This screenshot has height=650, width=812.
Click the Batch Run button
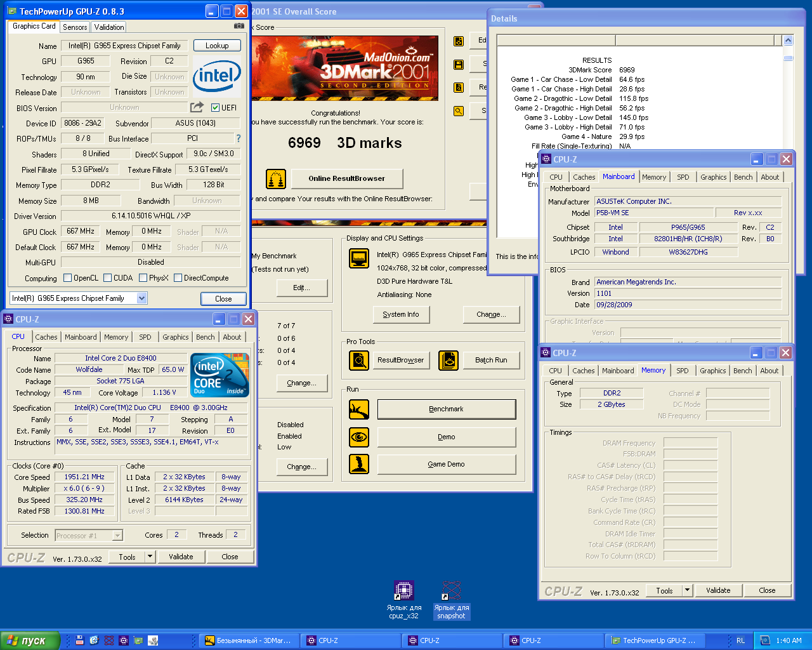(492, 360)
